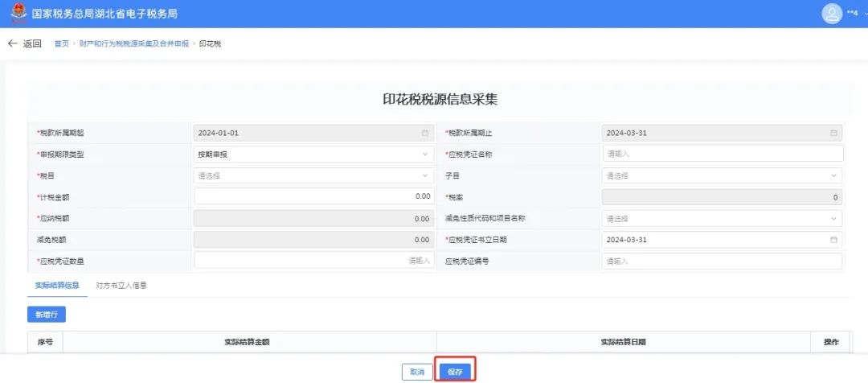Click 国家税务总局湖北省电子税务局 title
Screen dimensions: 868x383
[104, 14]
